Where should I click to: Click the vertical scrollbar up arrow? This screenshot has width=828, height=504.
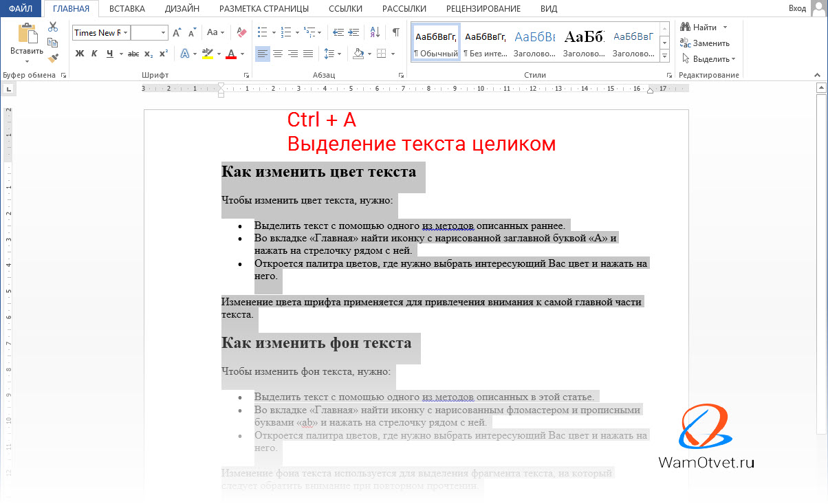(820, 87)
